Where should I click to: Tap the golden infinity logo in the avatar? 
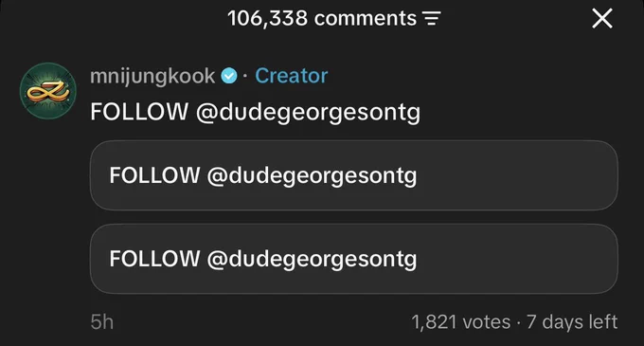(x=47, y=91)
